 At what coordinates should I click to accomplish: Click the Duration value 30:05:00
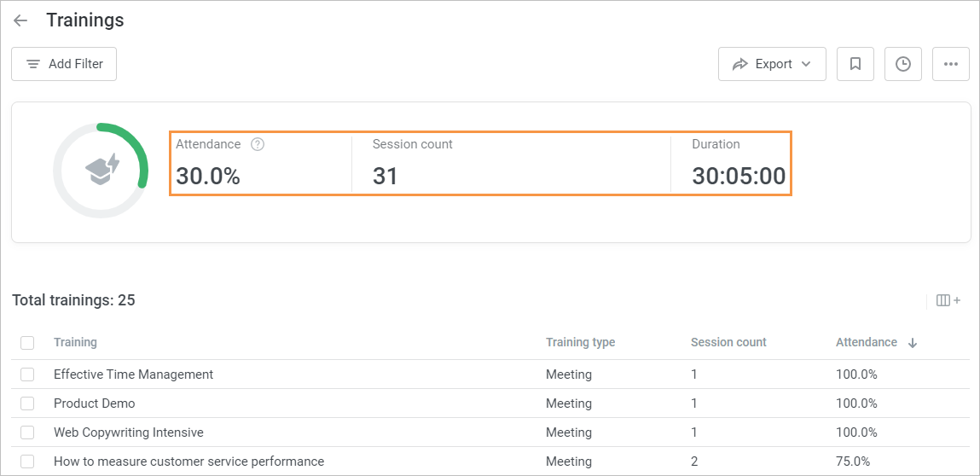pyautogui.click(x=739, y=177)
